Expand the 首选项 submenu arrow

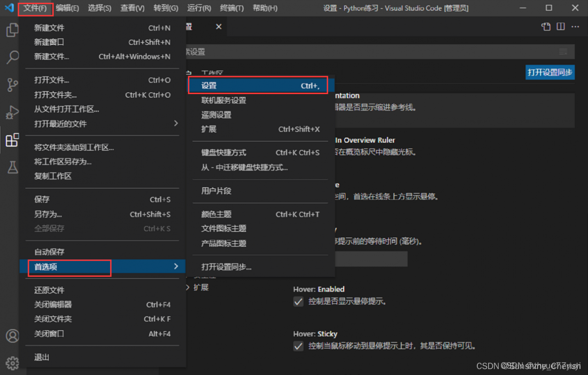(175, 266)
